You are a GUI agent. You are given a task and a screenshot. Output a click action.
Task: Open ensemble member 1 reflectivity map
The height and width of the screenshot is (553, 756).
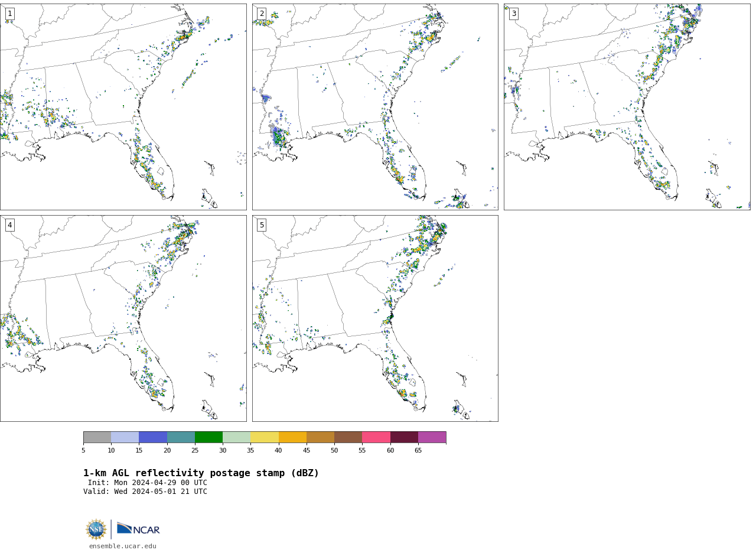[x=123, y=107]
